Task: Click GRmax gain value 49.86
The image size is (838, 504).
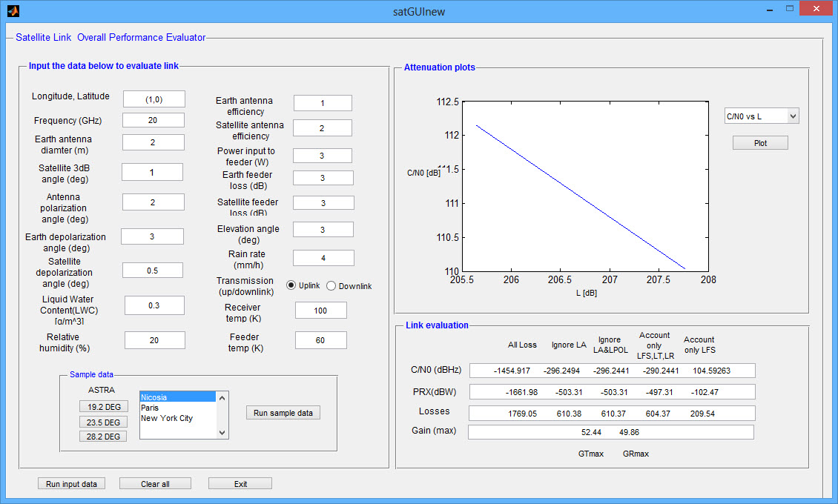Action: [629, 432]
